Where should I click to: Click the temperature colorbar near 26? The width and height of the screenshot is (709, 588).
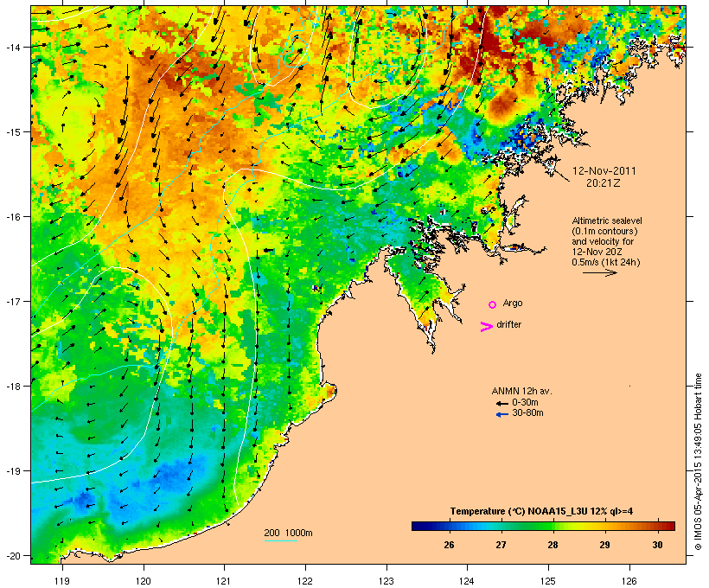coord(449,526)
